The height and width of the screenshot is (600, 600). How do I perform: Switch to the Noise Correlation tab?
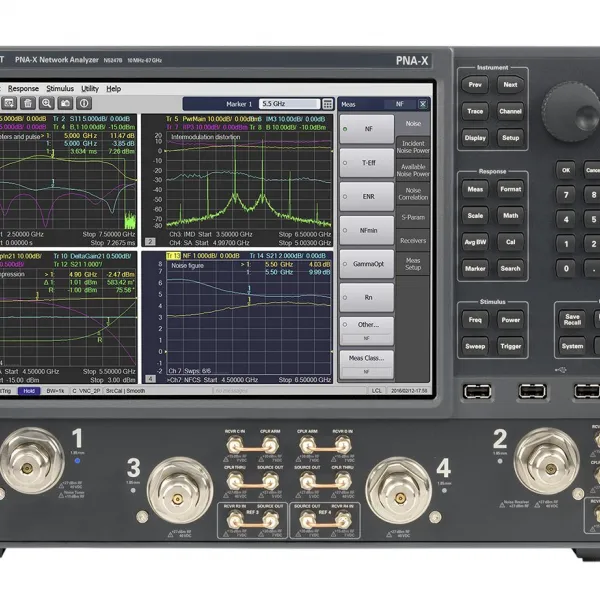[x=413, y=194]
